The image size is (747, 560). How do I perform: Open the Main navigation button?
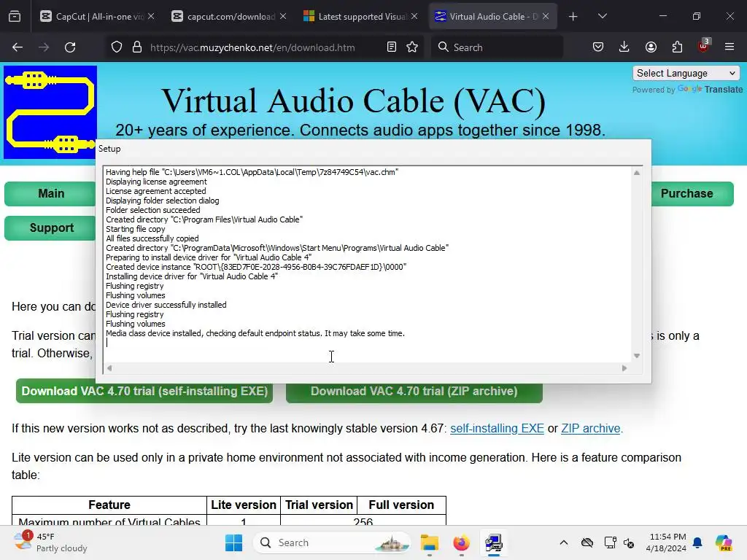[51, 194]
